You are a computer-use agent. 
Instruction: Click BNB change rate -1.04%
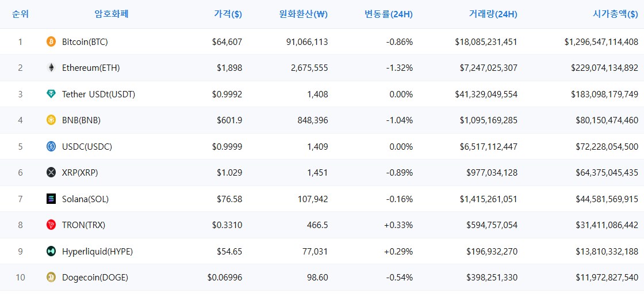tap(400, 120)
